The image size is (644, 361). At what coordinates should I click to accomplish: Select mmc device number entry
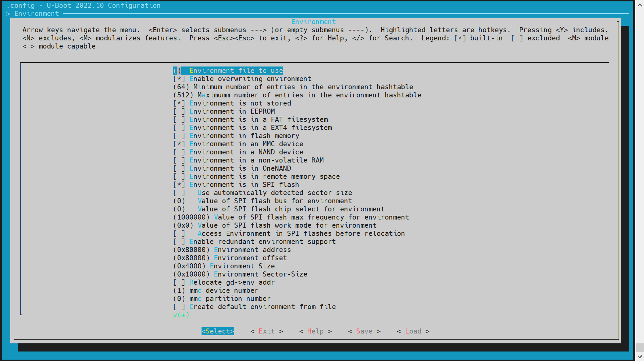[224, 290]
